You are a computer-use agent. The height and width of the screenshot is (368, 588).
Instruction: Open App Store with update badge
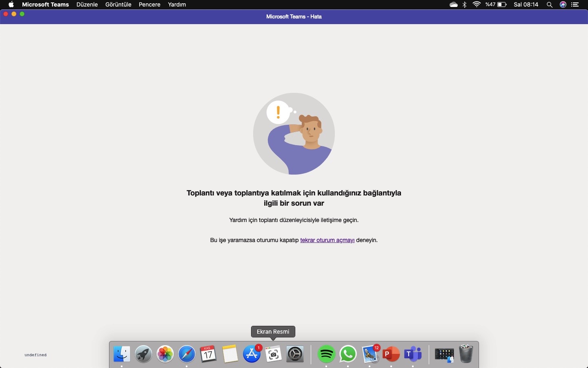tap(252, 354)
